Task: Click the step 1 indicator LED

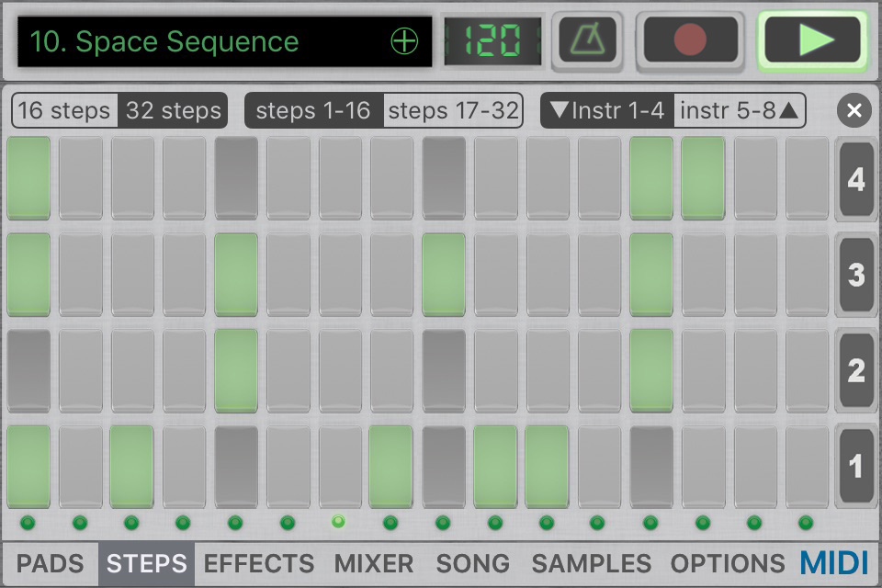Action: pyautogui.click(x=28, y=523)
